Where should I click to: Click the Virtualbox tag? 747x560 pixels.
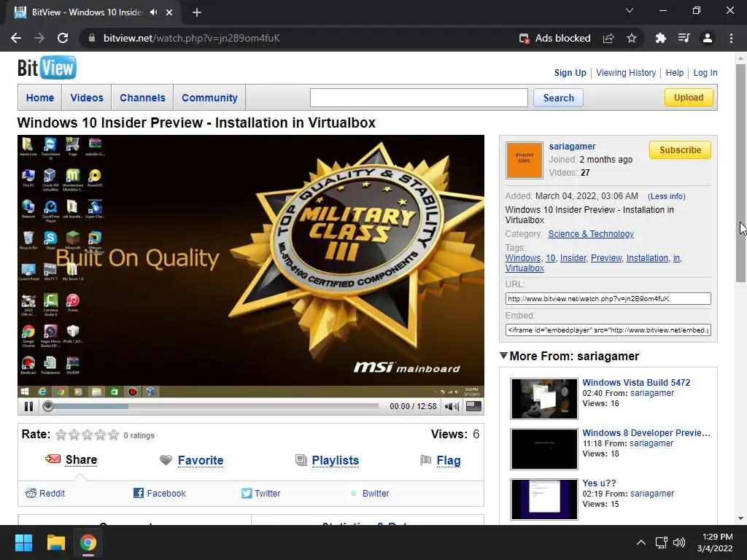(525, 268)
